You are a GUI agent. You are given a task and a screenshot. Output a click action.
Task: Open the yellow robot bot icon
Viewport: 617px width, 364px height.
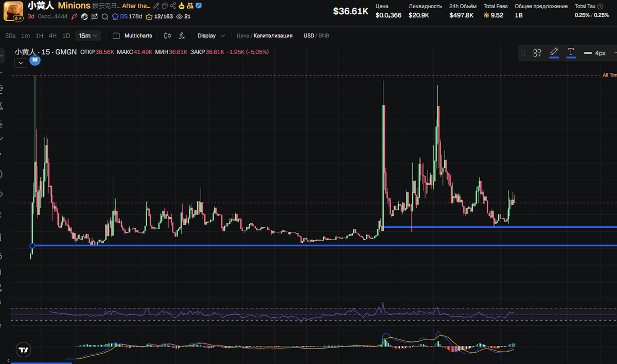click(x=182, y=6)
